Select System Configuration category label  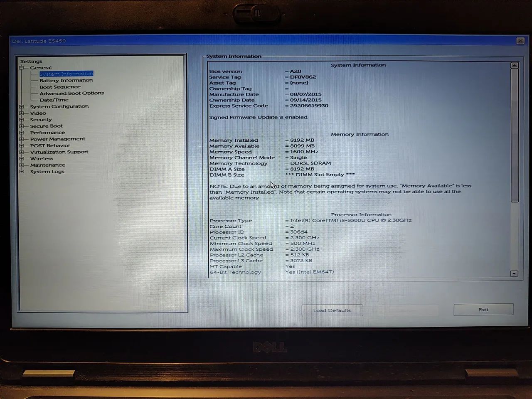59,106
